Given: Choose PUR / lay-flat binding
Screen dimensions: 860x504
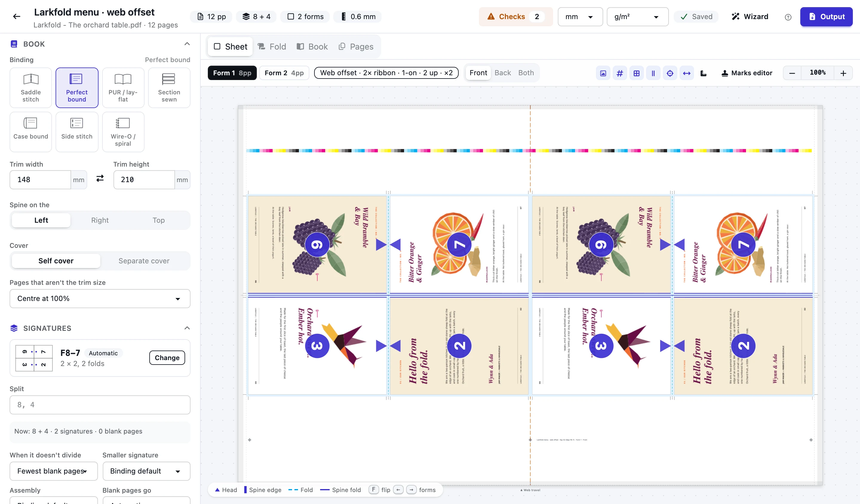Looking at the screenshot, I should point(123,88).
